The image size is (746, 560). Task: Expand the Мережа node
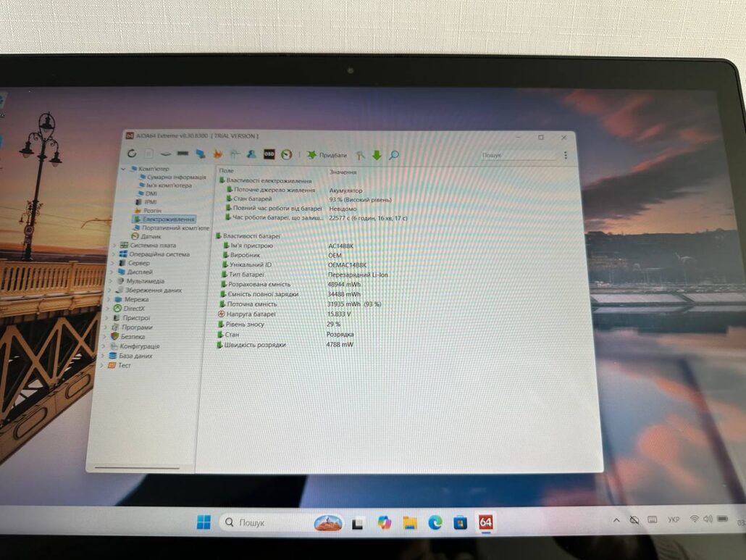pos(109,300)
